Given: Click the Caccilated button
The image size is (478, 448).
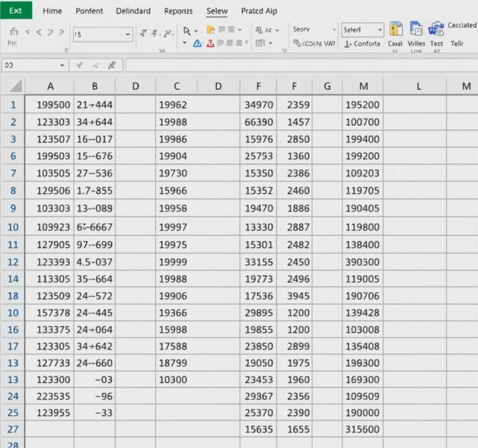Looking at the screenshot, I should [462, 25].
